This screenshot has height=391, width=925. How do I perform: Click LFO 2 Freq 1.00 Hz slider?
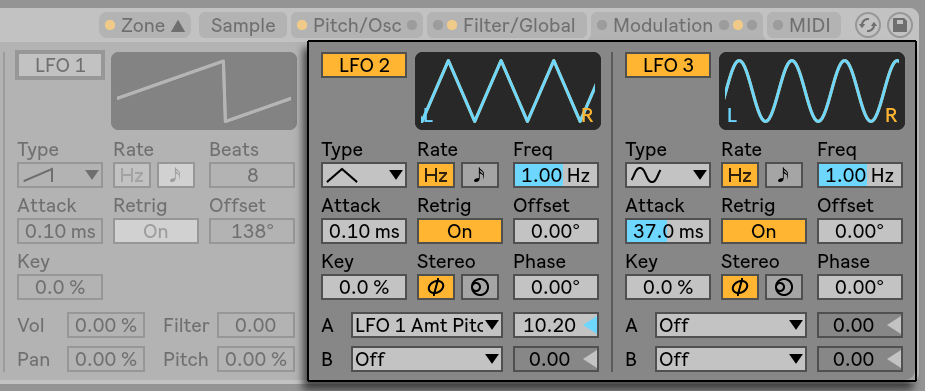[x=556, y=175]
